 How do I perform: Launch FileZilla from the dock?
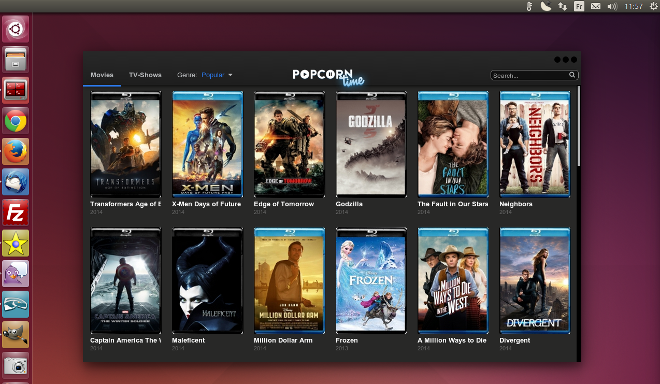pyautogui.click(x=16, y=213)
